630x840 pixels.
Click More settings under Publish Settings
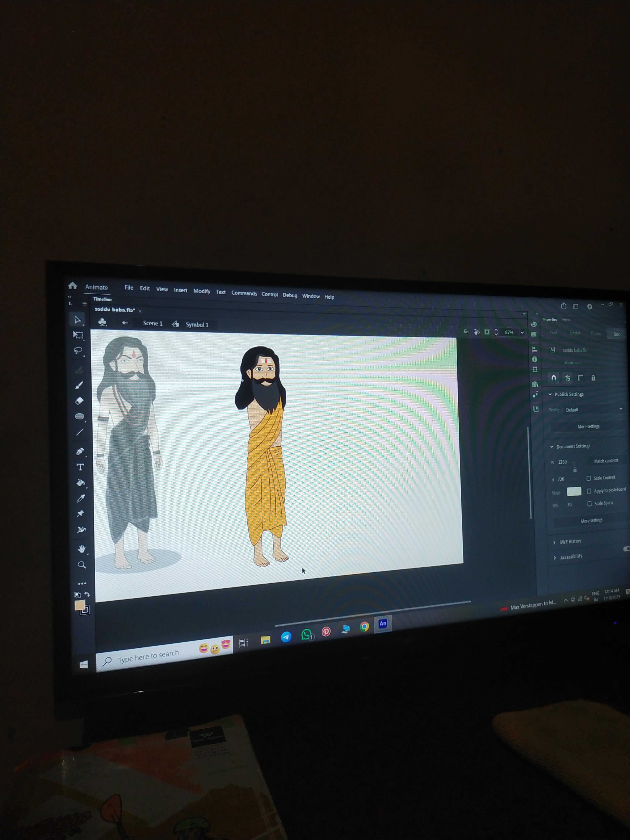[x=588, y=427]
